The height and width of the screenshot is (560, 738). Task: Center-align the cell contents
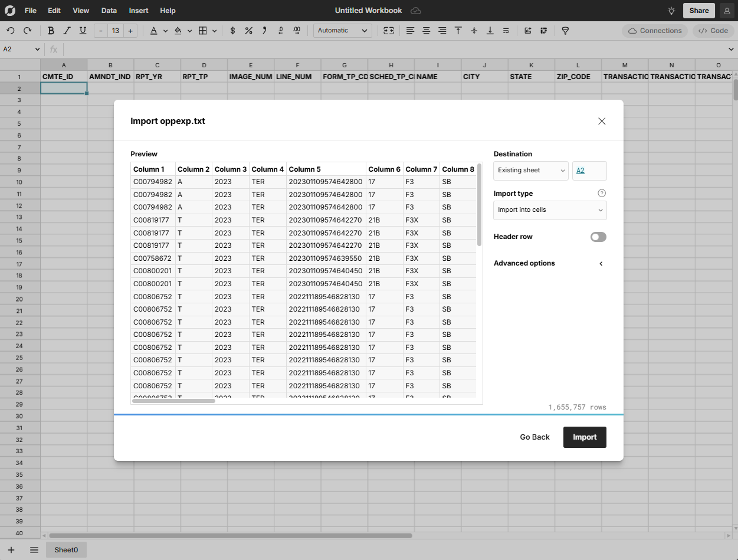click(x=426, y=30)
